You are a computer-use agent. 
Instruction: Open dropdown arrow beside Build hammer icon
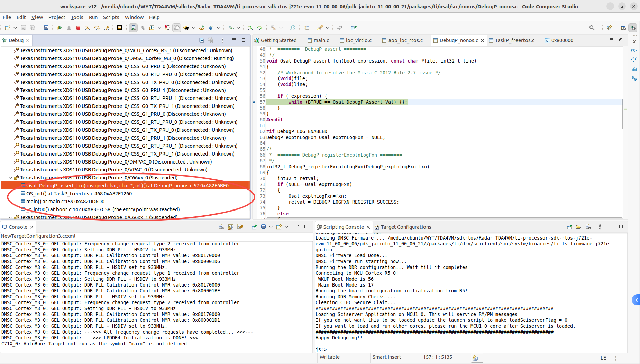281,28
